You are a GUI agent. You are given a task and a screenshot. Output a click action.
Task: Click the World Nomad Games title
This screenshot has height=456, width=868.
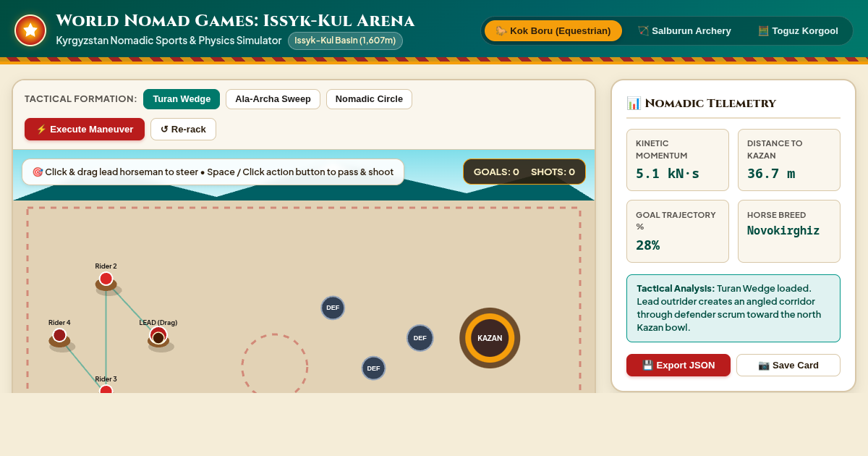(x=235, y=21)
